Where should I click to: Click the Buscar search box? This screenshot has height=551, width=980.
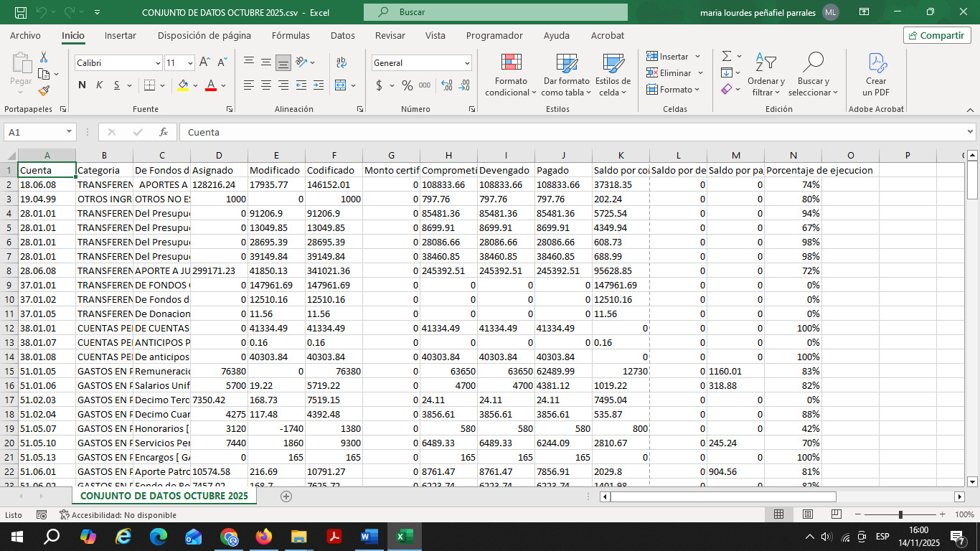point(495,12)
